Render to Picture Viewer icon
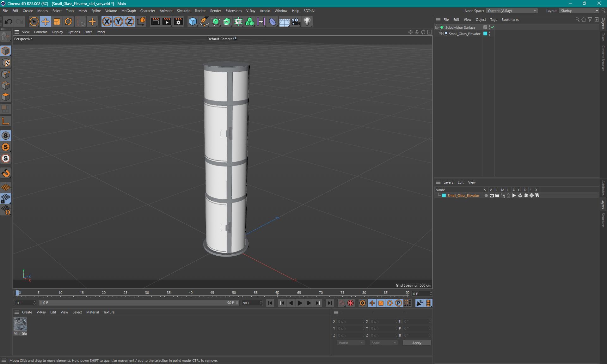The image size is (607, 364). coord(167,21)
